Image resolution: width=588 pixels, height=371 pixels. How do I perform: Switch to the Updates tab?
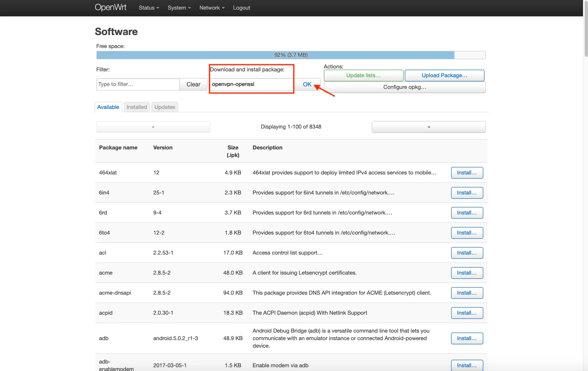coord(164,107)
